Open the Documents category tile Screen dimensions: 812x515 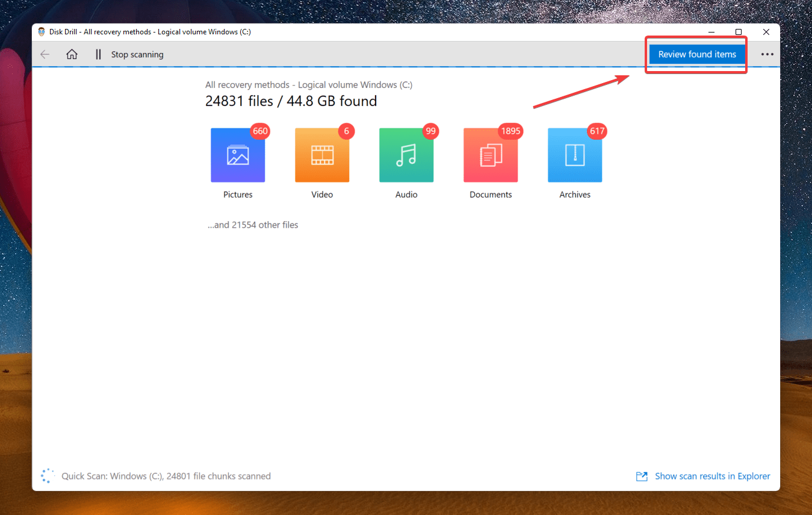click(491, 155)
